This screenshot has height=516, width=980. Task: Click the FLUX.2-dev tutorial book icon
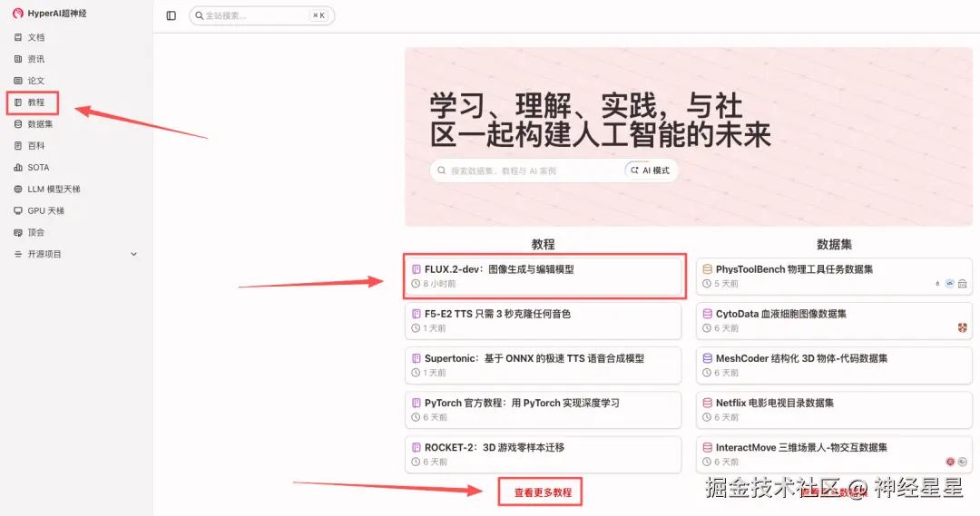click(x=416, y=269)
